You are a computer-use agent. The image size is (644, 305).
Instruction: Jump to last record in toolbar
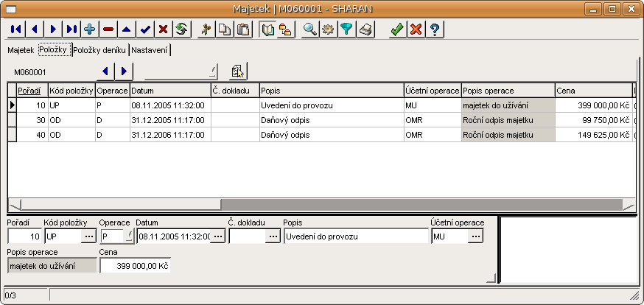click(71, 29)
